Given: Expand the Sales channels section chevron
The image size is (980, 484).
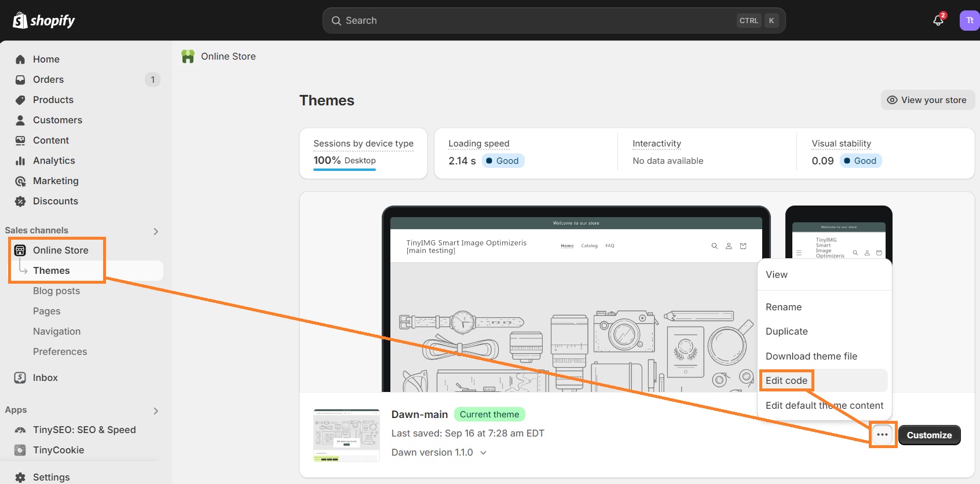Looking at the screenshot, I should pos(156,231).
